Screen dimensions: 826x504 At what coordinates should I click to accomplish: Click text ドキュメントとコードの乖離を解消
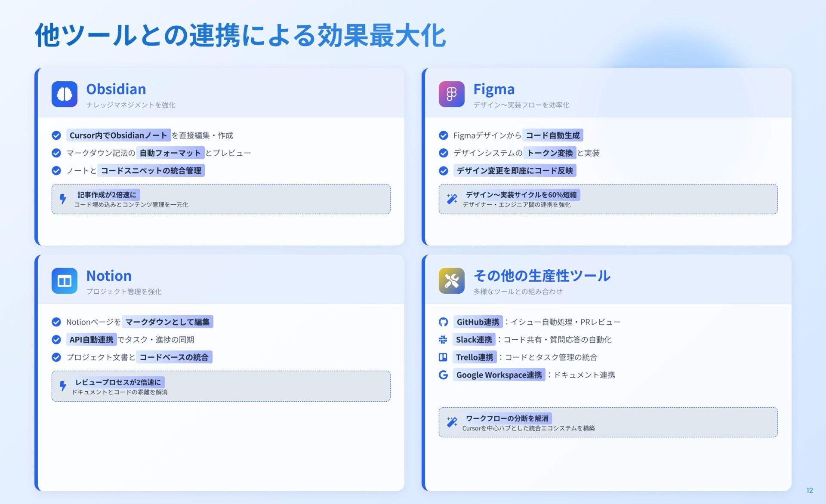coord(120,392)
